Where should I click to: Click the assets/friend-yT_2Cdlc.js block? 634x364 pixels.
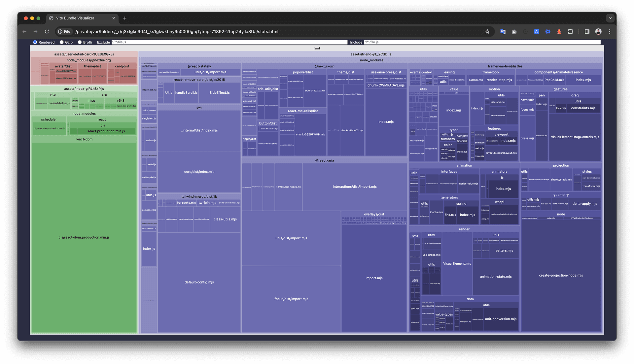pyautogui.click(x=371, y=54)
